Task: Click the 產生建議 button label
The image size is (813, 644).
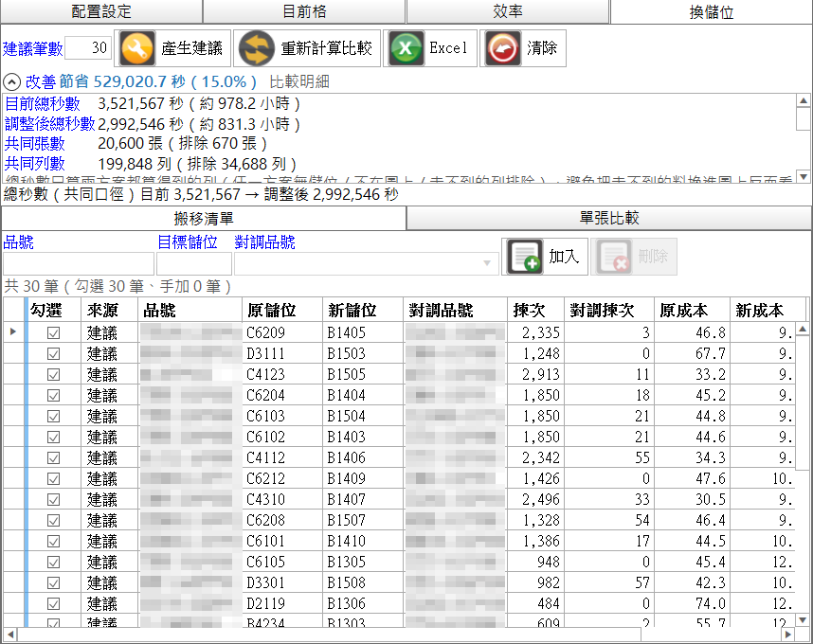Action: click(191, 48)
